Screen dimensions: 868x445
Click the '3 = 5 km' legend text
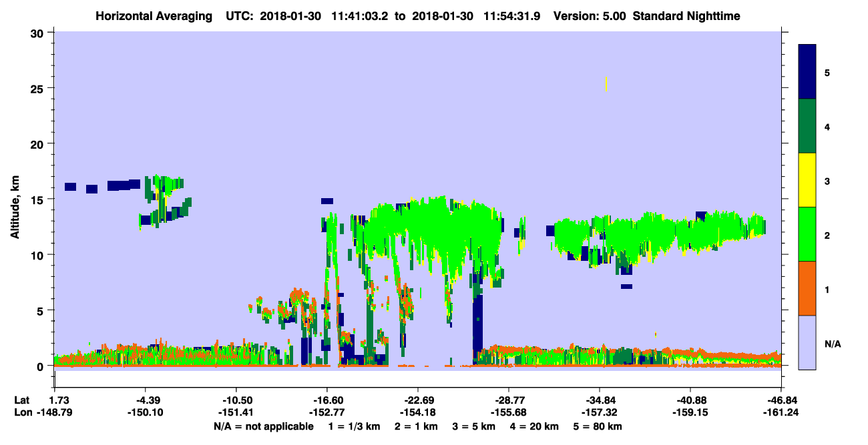(x=473, y=426)
